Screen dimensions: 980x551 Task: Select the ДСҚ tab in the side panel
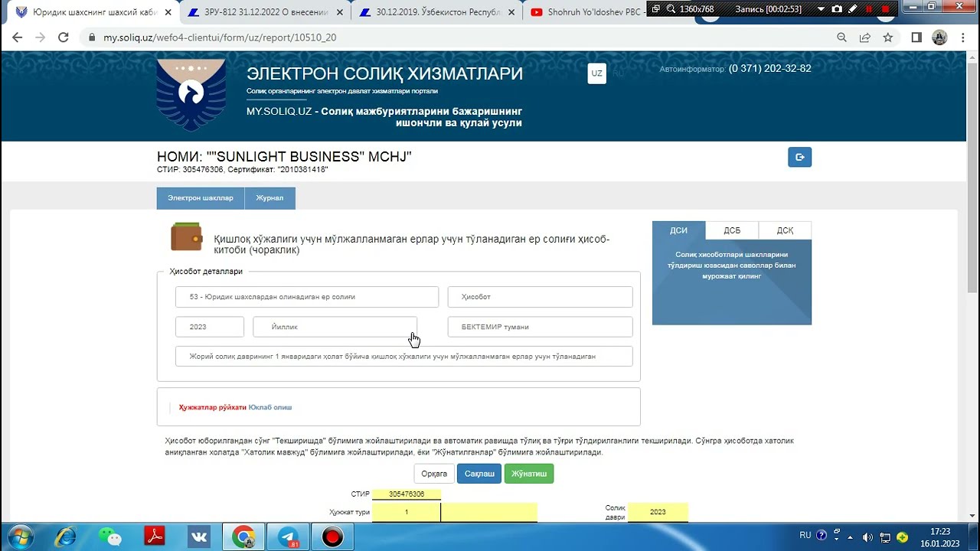pyautogui.click(x=785, y=230)
